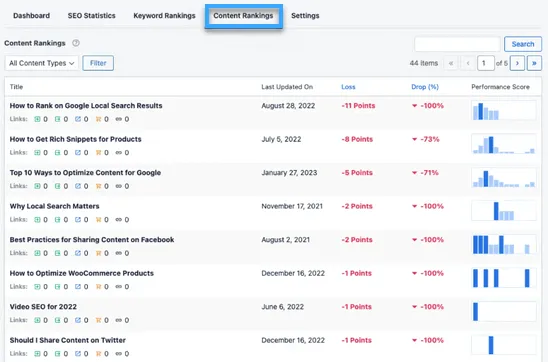Click gray chain icon in Why Local Search Matters row

(x=118, y=220)
